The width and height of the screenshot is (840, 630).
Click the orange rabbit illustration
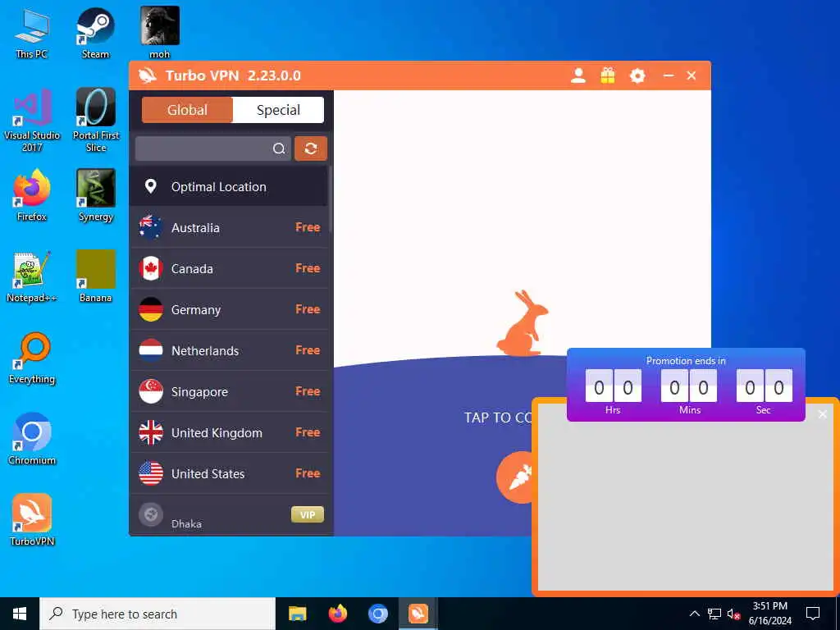(522, 323)
